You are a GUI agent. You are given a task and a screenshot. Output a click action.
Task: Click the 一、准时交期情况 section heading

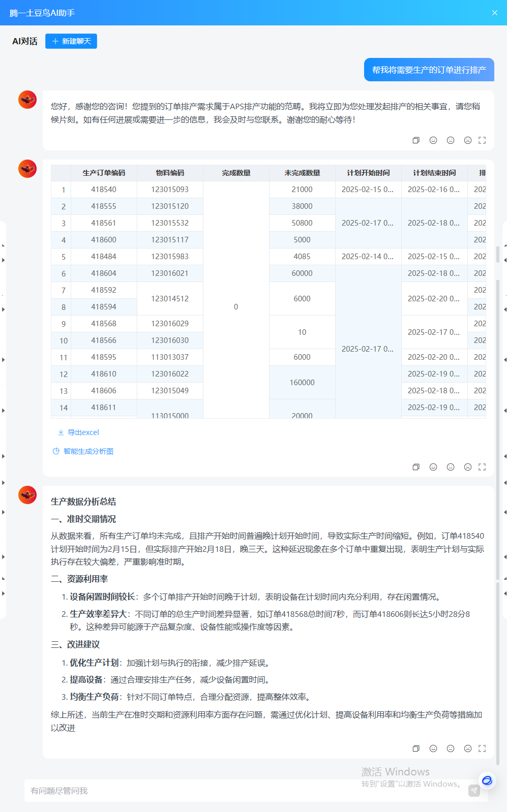click(x=83, y=519)
